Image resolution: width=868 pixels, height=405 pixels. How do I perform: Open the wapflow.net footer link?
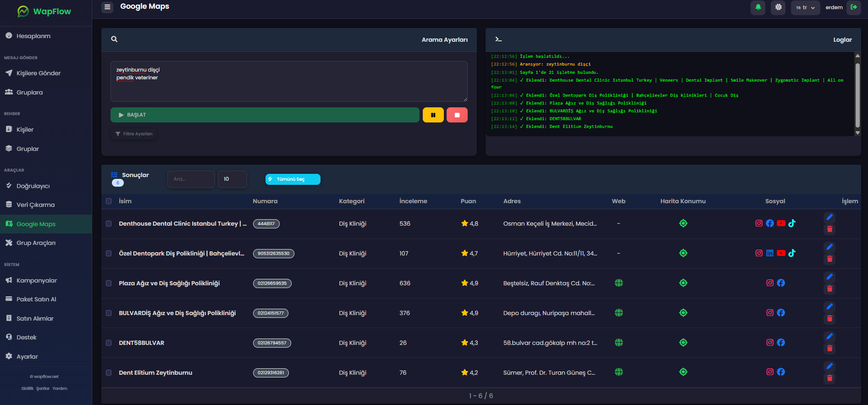pos(44,377)
